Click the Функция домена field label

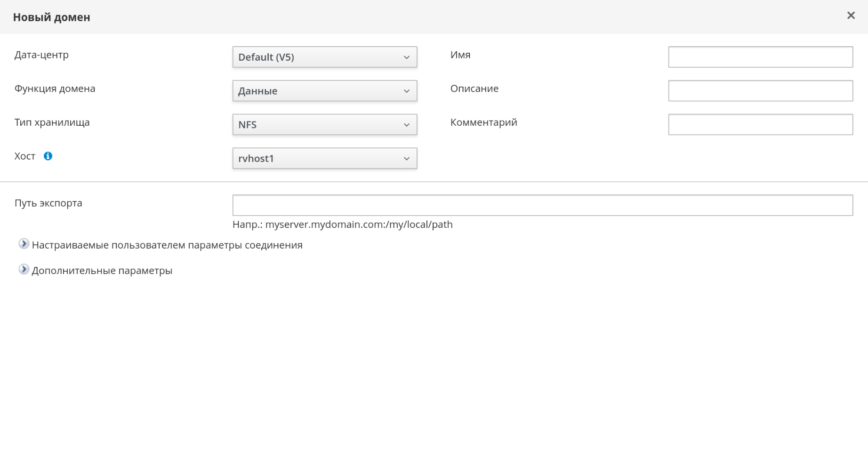55,89
